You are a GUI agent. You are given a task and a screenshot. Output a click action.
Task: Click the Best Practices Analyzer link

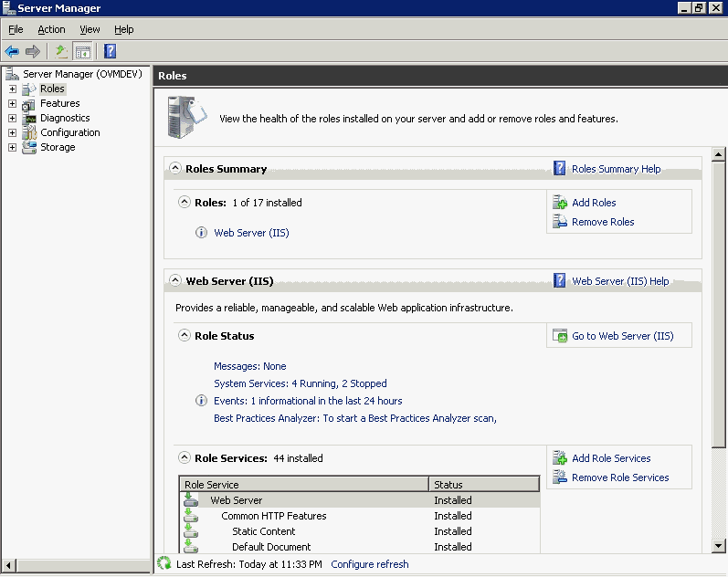(355, 418)
